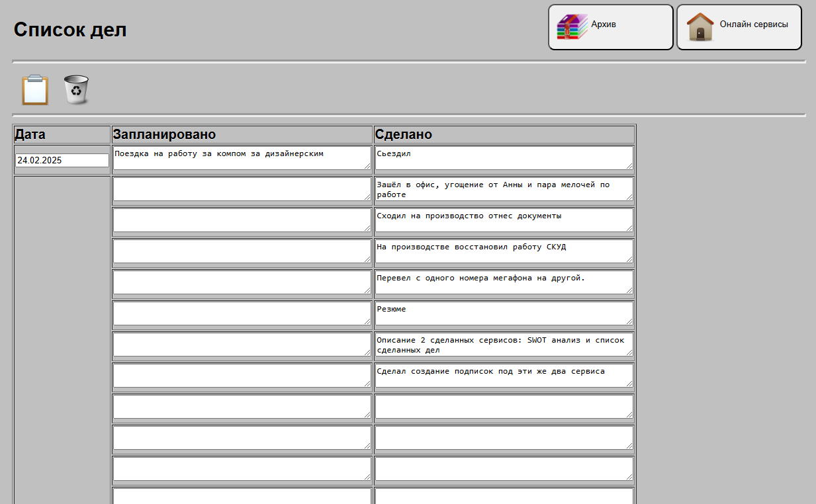Click the clipboard icon in the toolbar
Viewport: 816px width, 504px height.
pos(35,90)
